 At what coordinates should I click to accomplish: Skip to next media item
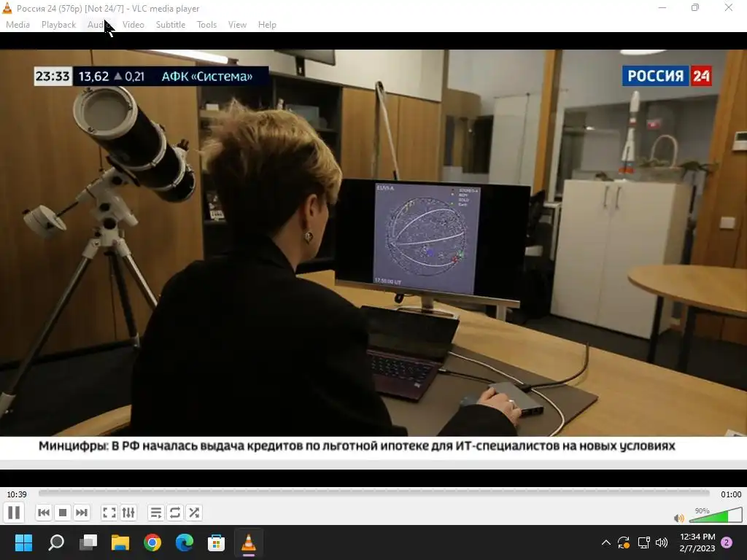pyautogui.click(x=82, y=513)
